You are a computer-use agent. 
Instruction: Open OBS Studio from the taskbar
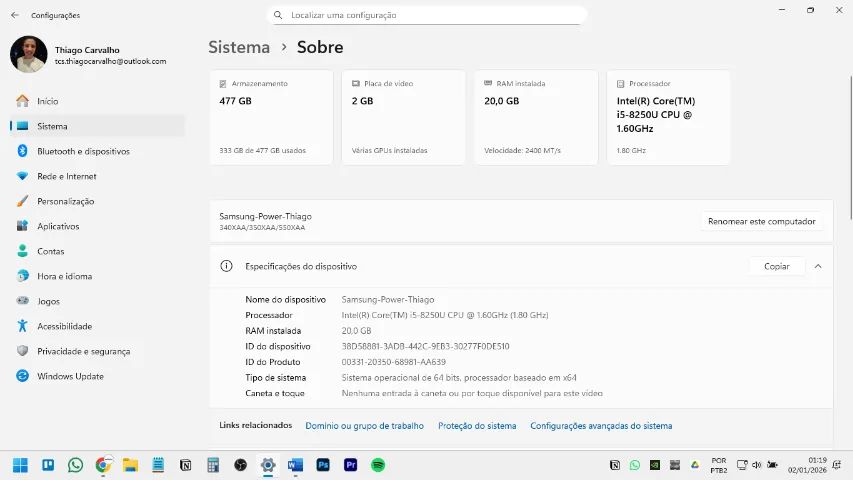pyautogui.click(x=240, y=465)
